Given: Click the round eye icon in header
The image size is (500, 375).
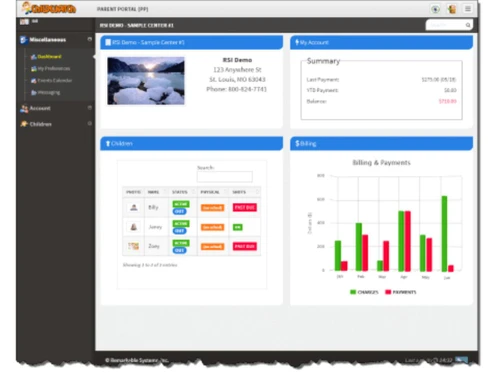Looking at the screenshot, I should pyautogui.click(x=435, y=9).
